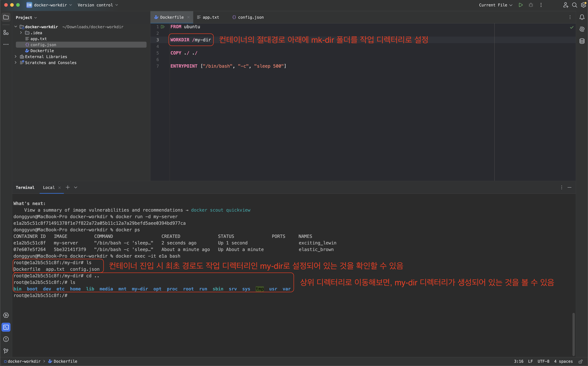Click the docker scout quickview link
The height and width of the screenshot is (366, 588).
(221, 210)
